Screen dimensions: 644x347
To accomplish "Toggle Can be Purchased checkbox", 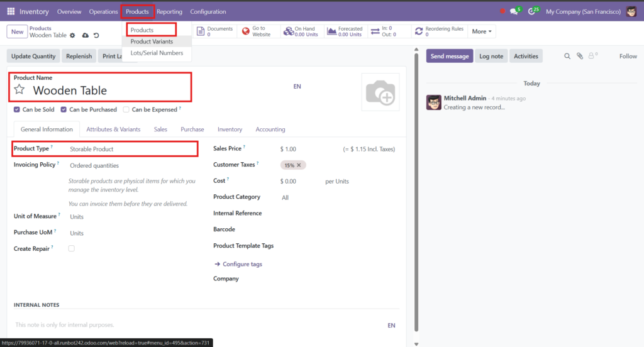I will (64, 109).
